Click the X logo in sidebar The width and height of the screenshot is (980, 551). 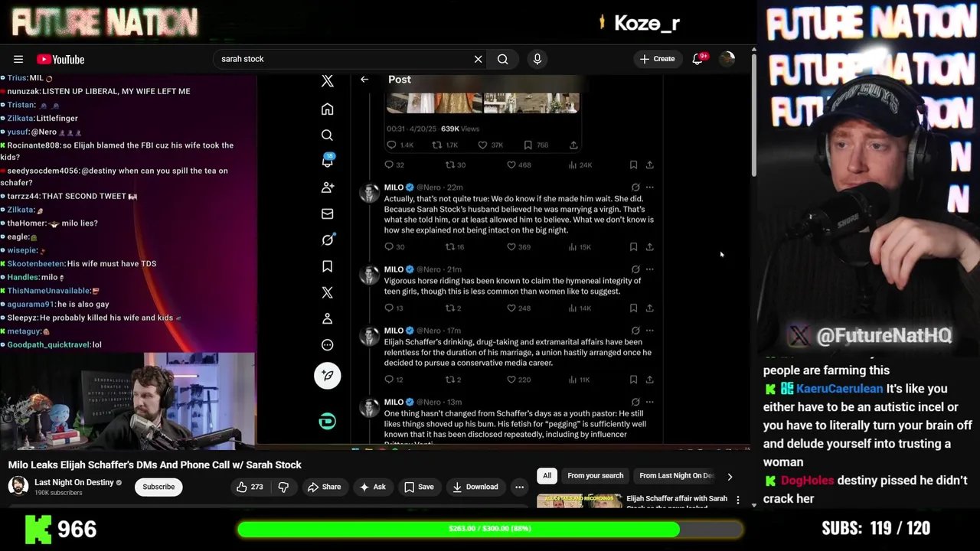pos(327,80)
